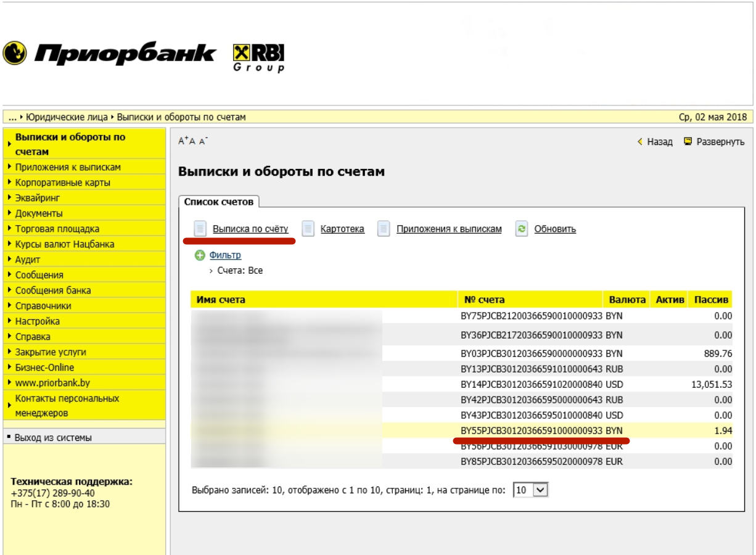The height and width of the screenshot is (555, 756).
Task: Click the Приложения к выпискам document icon
Action: coord(384,229)
